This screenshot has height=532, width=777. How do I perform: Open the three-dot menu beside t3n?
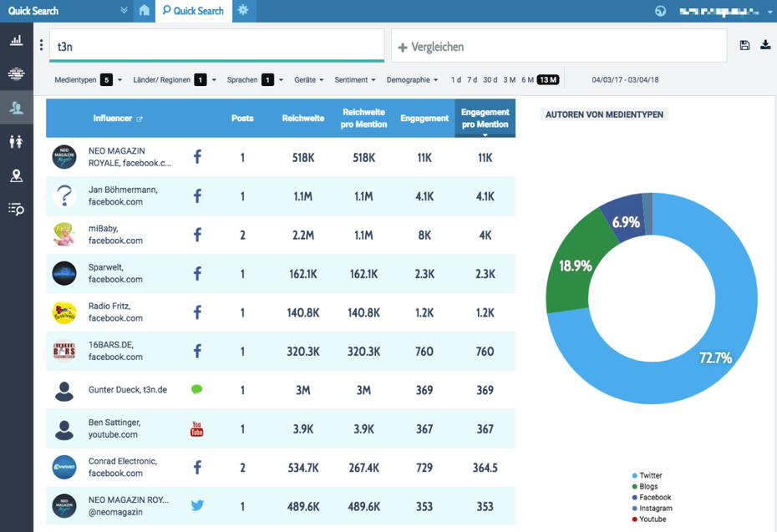41,46
